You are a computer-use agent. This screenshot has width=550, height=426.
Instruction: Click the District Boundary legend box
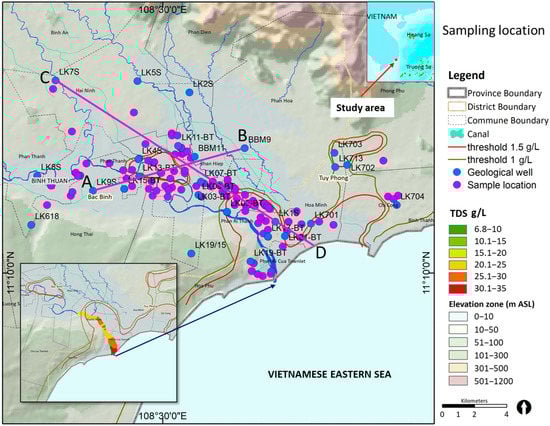(x=457, y=107)
